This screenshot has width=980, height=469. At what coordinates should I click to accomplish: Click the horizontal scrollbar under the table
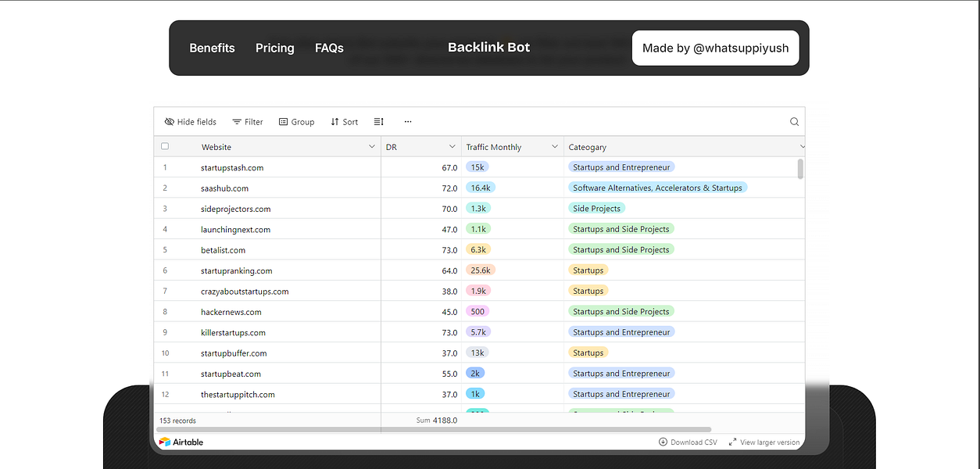(434, 429)
